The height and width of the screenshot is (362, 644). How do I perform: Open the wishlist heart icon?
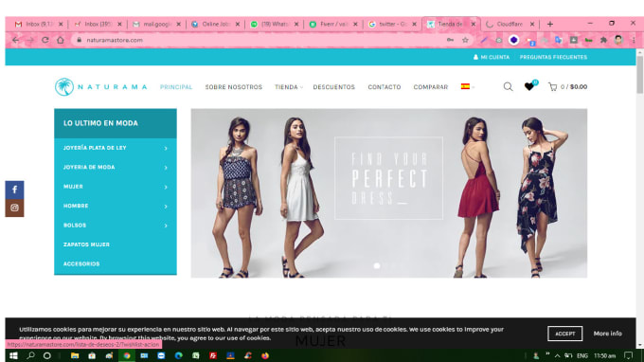(529, 86)
